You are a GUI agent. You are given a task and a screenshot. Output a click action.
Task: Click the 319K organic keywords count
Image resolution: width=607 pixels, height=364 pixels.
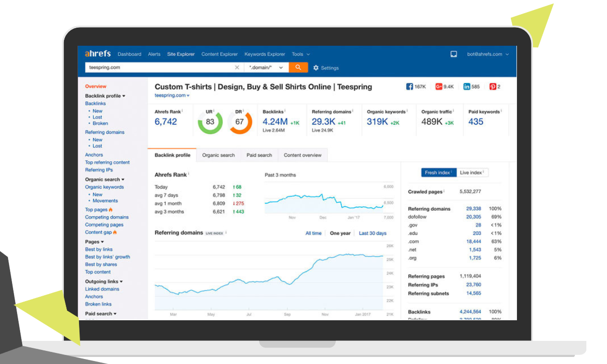[377, 122]
